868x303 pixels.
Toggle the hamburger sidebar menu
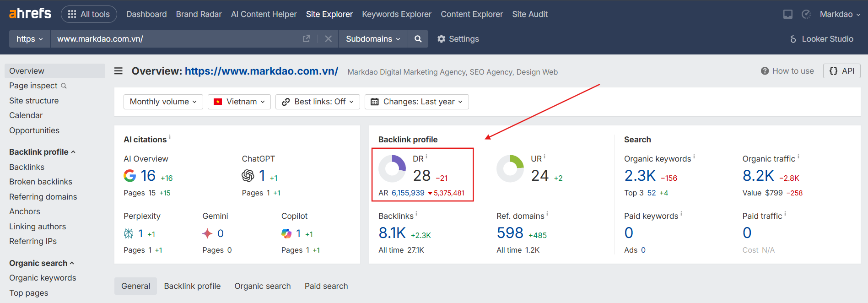(119, 71)
